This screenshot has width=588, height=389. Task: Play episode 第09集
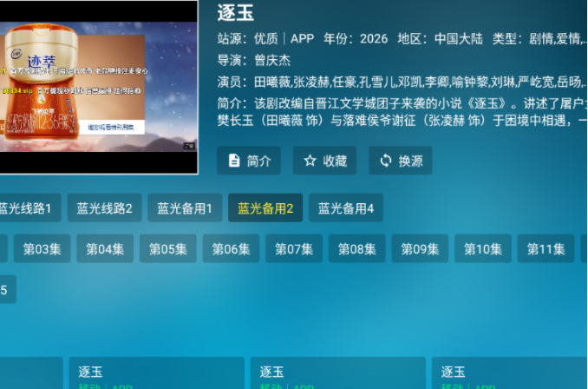(420, 248)
